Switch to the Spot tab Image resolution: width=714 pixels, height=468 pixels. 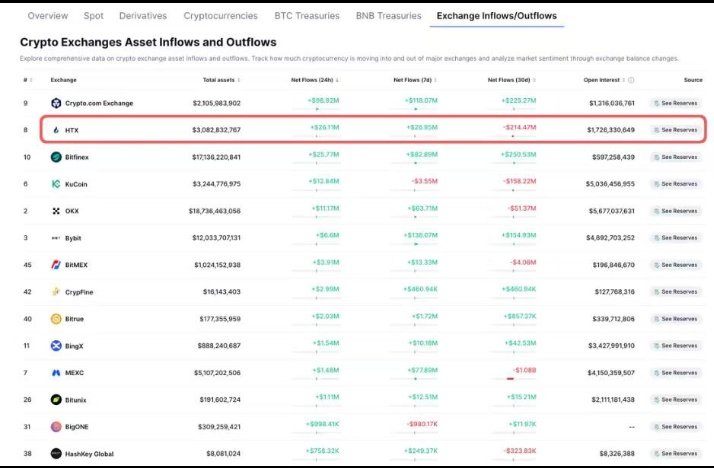93,16
